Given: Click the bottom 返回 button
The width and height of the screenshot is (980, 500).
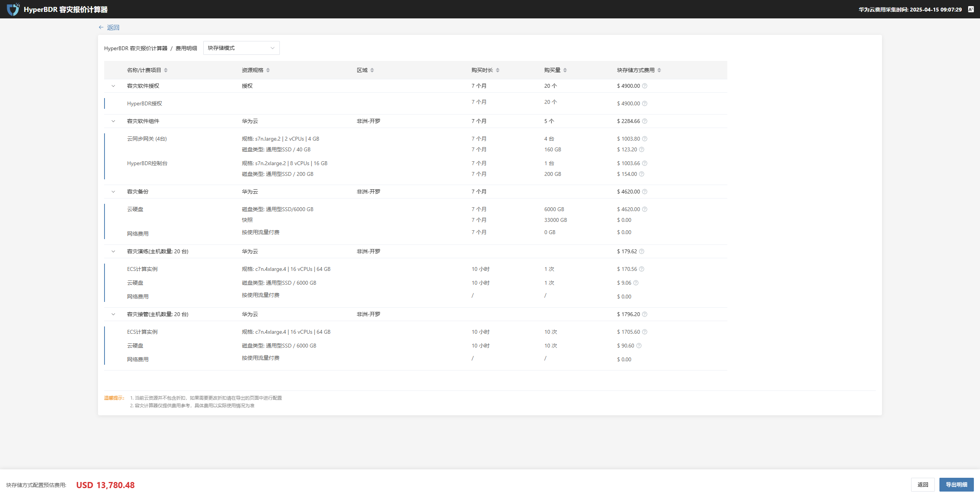Looking at the screenshot, I should pos(923,485).
